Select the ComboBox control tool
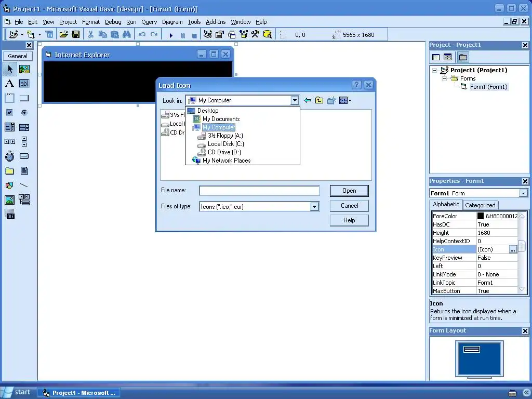Image resolution: width=532 pixels, height=399 pixels. [10, 127]
